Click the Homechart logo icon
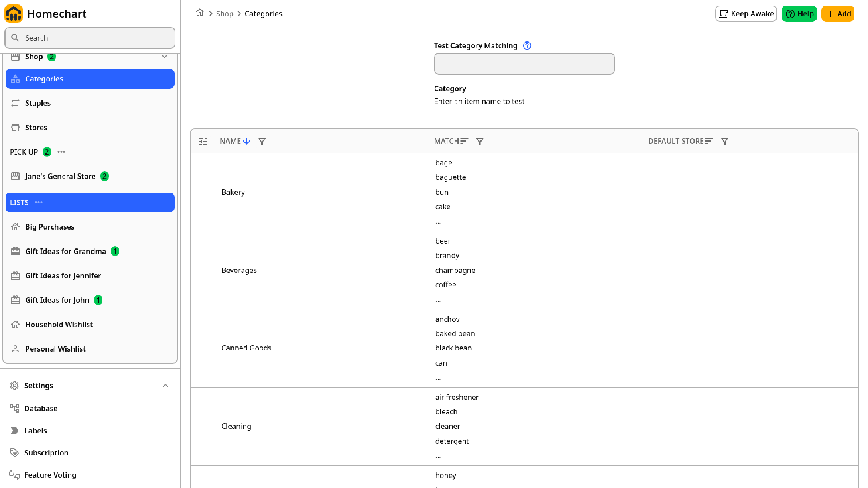This screenshot has width=868, height=488. pos(14,14)
